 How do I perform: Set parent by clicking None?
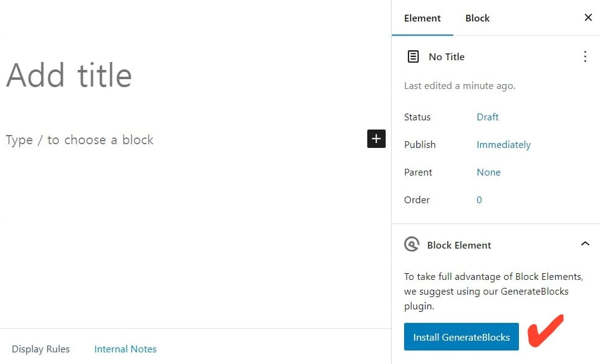pyautogui.click(x=489, y=172)
